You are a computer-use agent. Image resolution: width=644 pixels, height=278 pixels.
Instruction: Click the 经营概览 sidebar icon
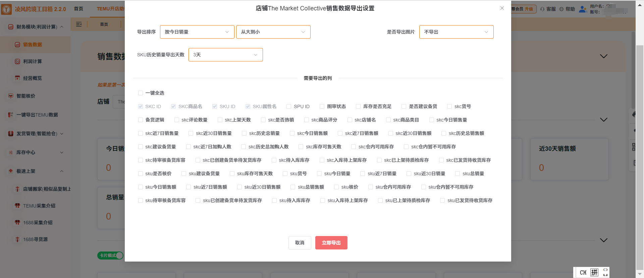[x=17, y=78]
